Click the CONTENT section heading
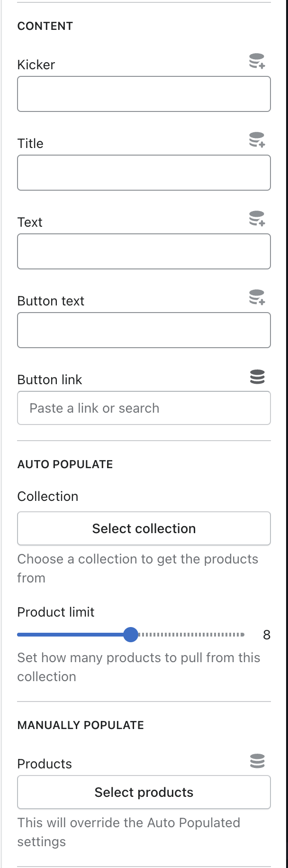Image resolution: width=288 pixels, height=868 pixels. click(45, 26)
